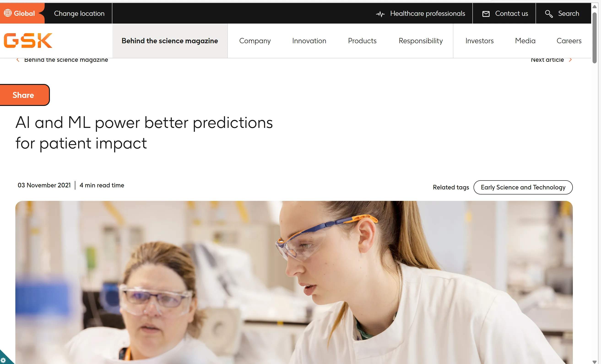Open the Behind the science magazine menu
Screen dimensions: 601x364
(x=170, y=41)
